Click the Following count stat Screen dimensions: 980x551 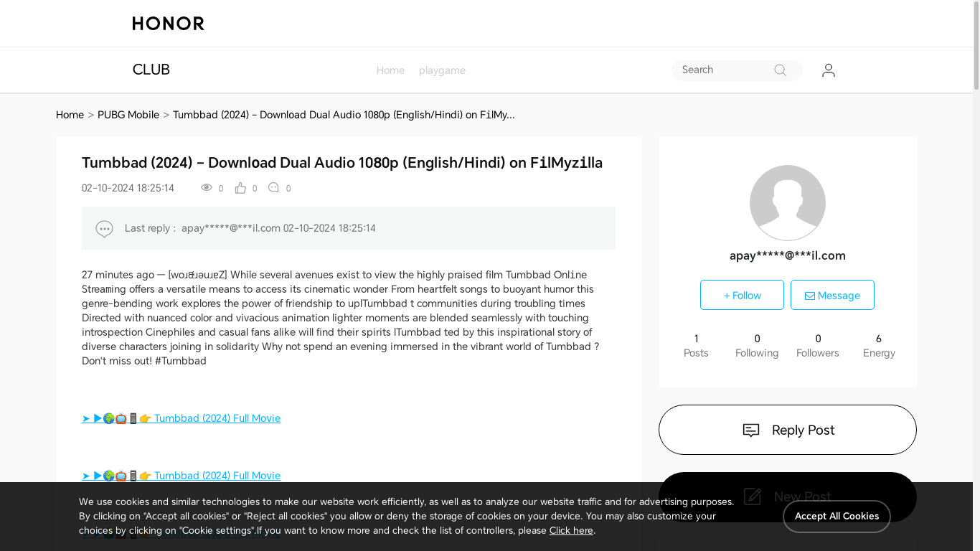point(757,346)
